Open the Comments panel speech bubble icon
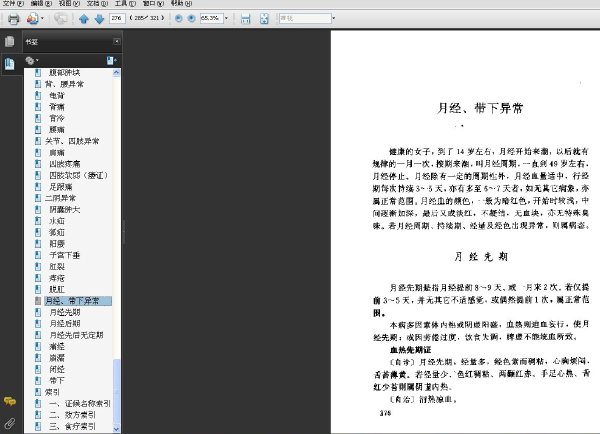 [x=10, y=401]
